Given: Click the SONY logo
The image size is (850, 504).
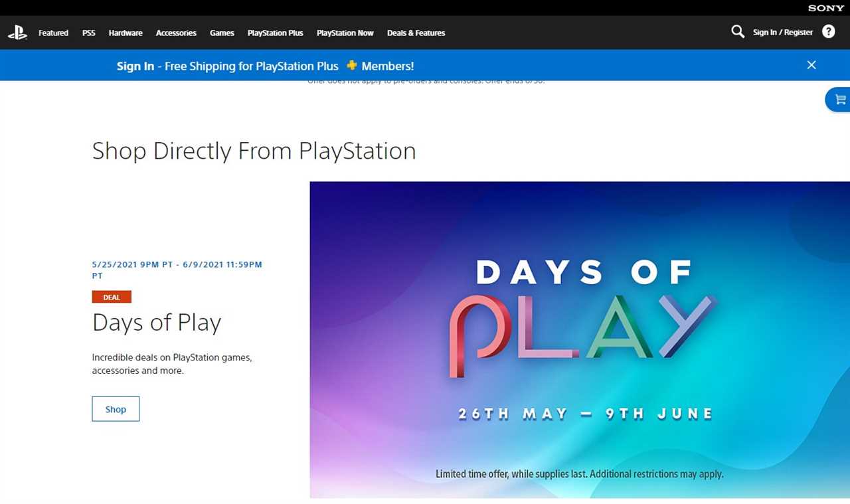Looking at the screenshot, I should (826, 8).
